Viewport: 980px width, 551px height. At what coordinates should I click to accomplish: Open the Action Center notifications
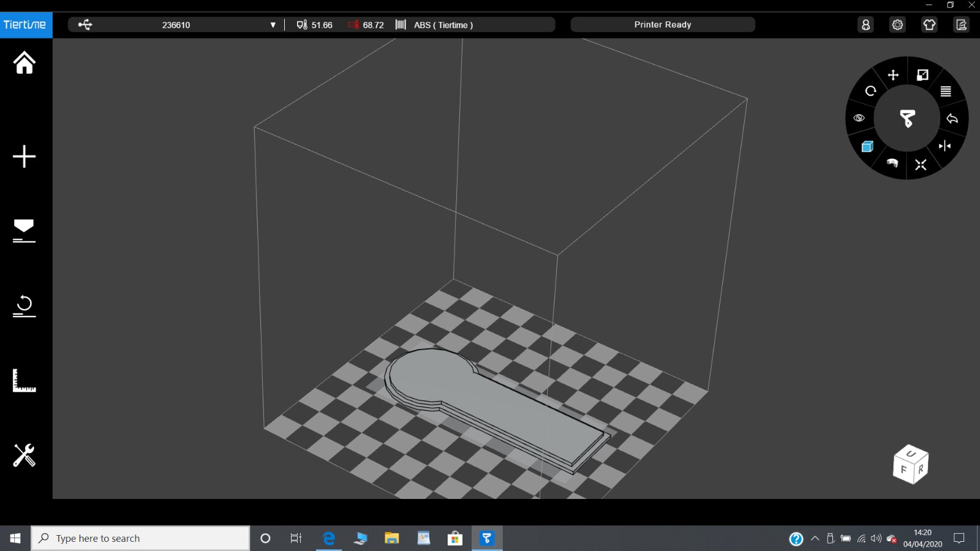coord(959,538)
